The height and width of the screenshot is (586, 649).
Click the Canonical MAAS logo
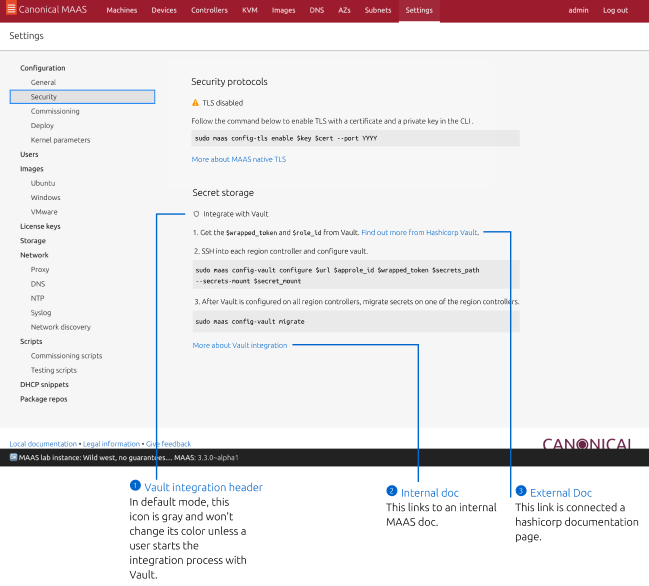(48, 10)
